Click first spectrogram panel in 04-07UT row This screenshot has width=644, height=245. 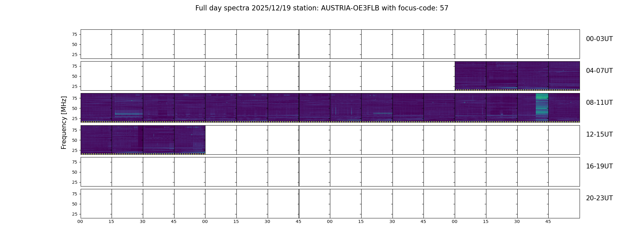pyautogui.click(x=470, y=76)
